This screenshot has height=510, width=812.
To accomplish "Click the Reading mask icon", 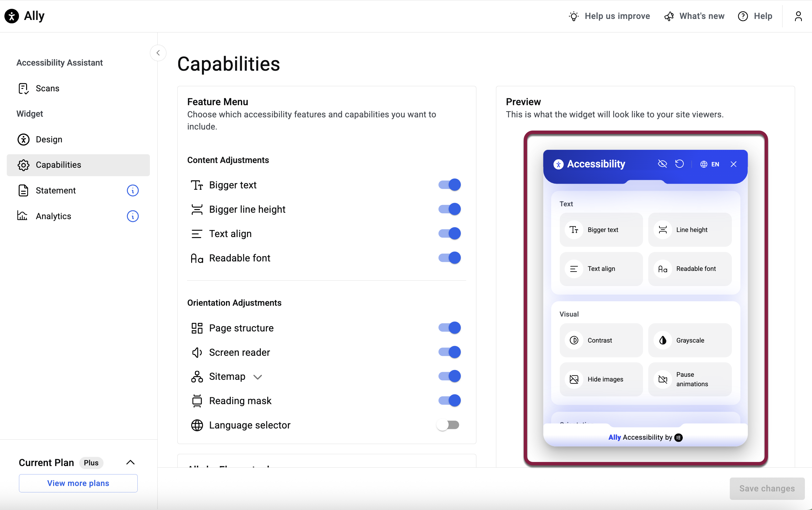I will 197,401.
